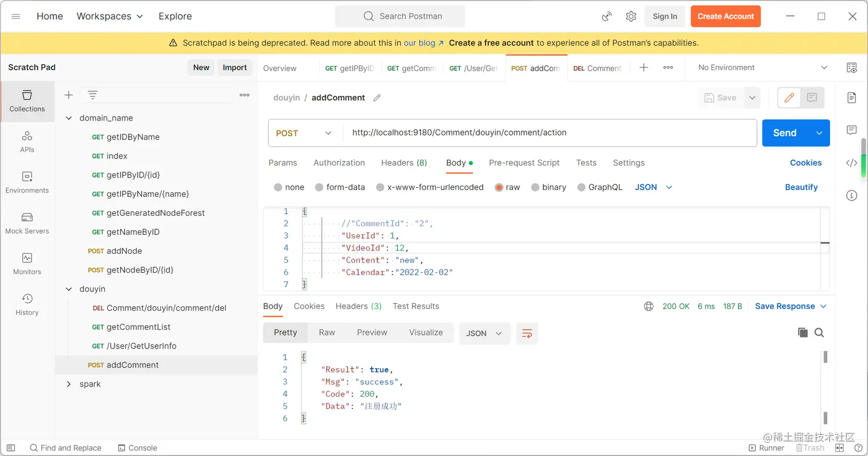Search the response with magnifier icon
Screen dimensions: 868x456
819,333
